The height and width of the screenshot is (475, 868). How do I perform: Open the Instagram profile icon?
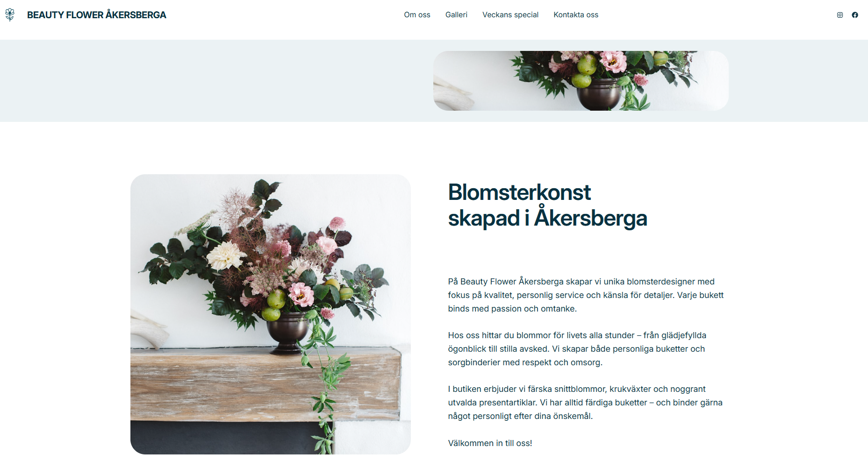840,15
